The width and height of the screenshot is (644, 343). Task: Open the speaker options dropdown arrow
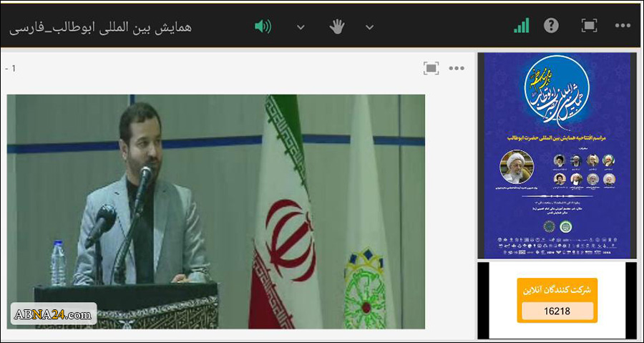pos(301,27)
